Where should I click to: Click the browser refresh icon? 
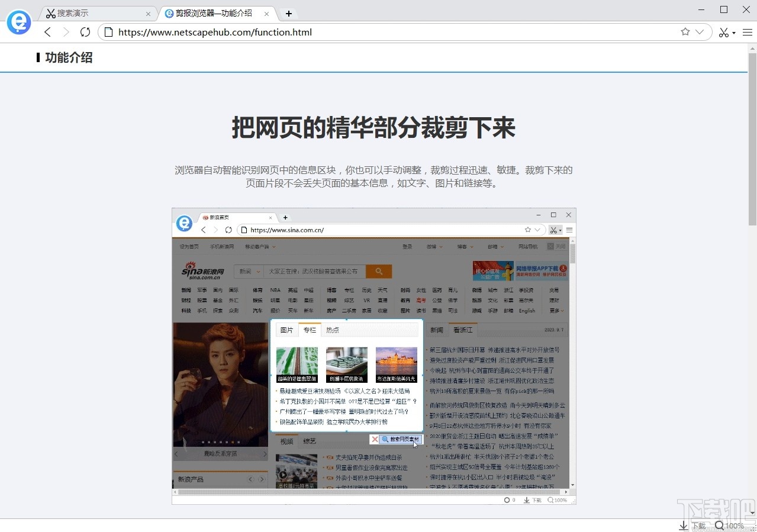[x=85, y=33]
